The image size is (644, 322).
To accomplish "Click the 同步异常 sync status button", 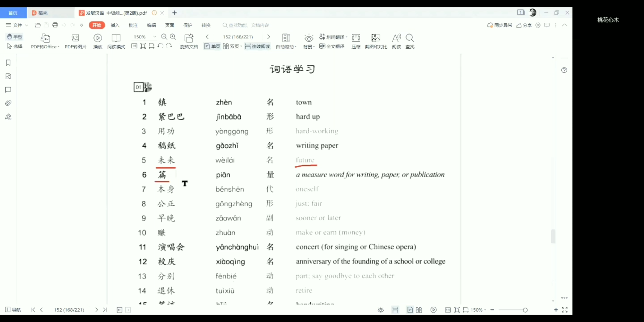I will coord(499,25).
